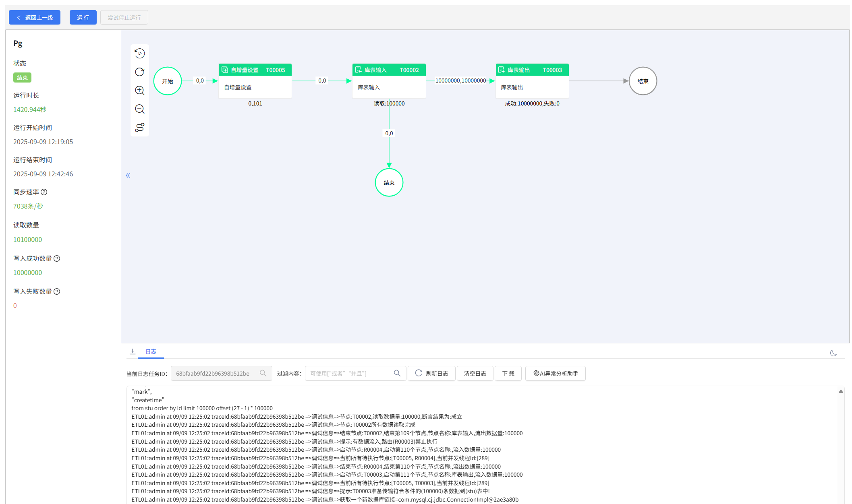The width and height of the screenshot is (852, 504).
Task: Click the 0,0 label after 开始 node
Action: tap(200, 81)
